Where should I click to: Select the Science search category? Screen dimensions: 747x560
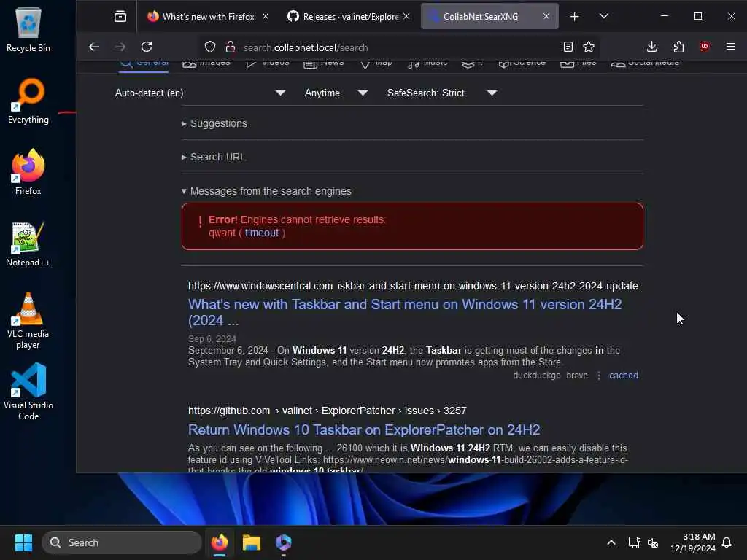(x=522, y=64)
